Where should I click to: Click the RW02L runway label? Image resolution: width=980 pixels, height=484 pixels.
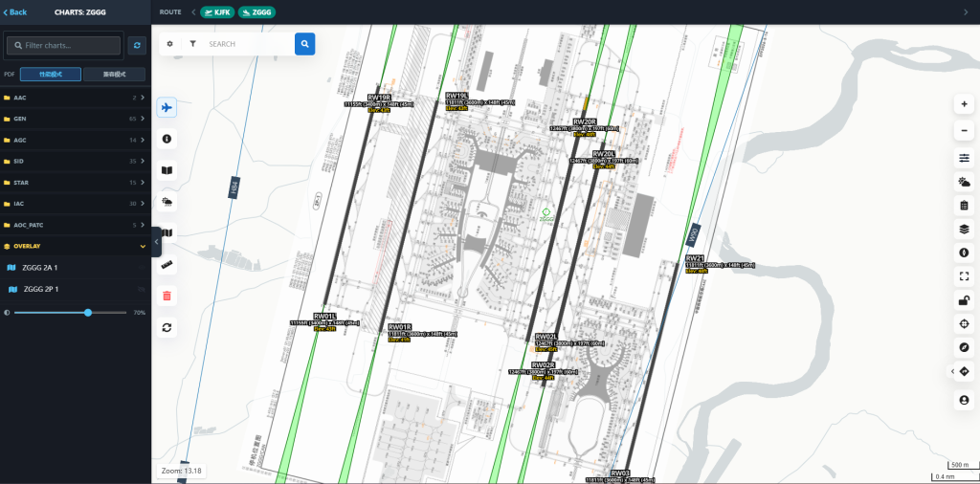pyautogui.click(x=546, y=336)
